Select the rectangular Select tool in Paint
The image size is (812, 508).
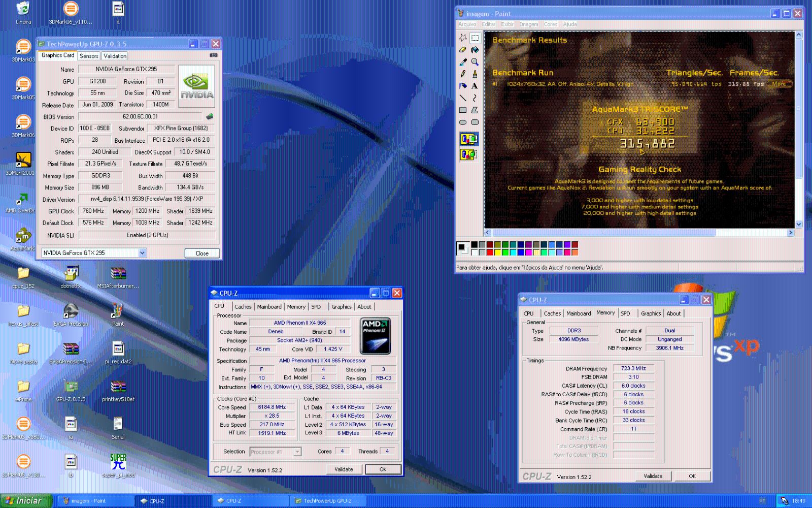coord(475,38)
